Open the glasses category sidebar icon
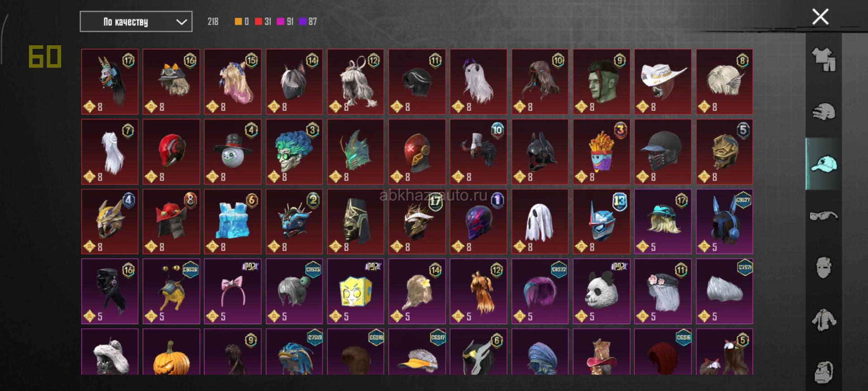The width and height of the screenshot is (868, 391). pos(824,216)
